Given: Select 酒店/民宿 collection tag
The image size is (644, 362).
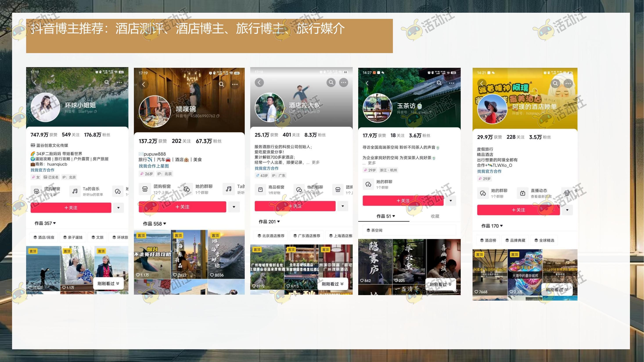Looking at the screenshot, I should [x=44, y=237].
